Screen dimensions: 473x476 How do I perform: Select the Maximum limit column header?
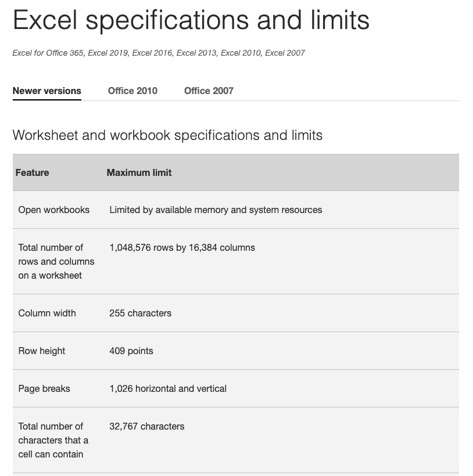click(x=138, y=172)
